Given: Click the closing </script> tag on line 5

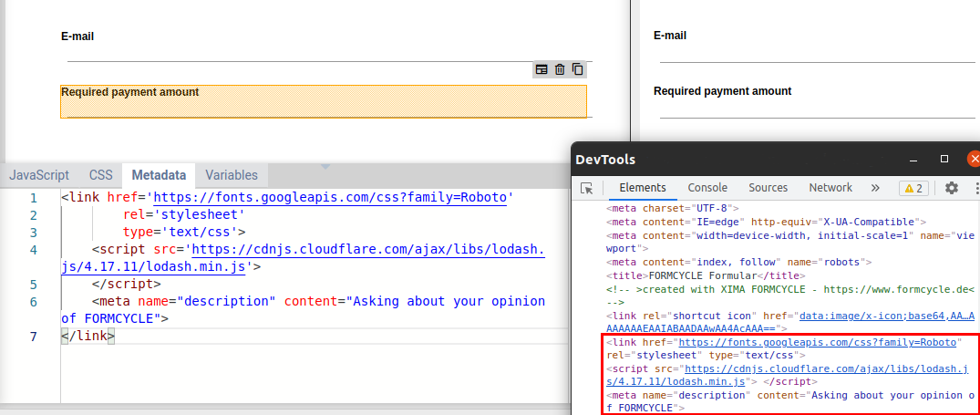Looking at the screenshot, I should click(x=126, y=284).
